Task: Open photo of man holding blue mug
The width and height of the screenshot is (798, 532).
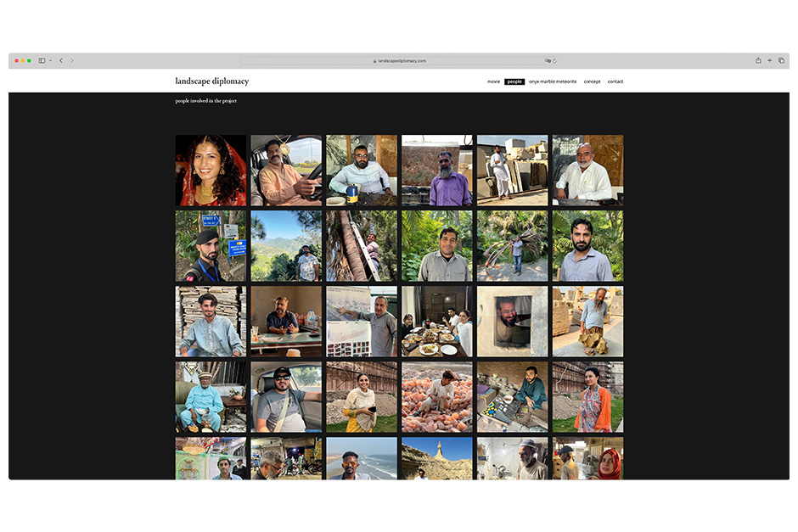Action: (362, 171)
